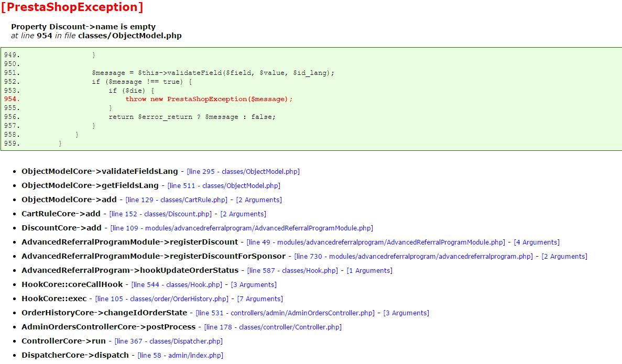Open the line 295 classes/ObjectModel.php link
Screen dimensions: 622x364
click(x=243, y=172)
